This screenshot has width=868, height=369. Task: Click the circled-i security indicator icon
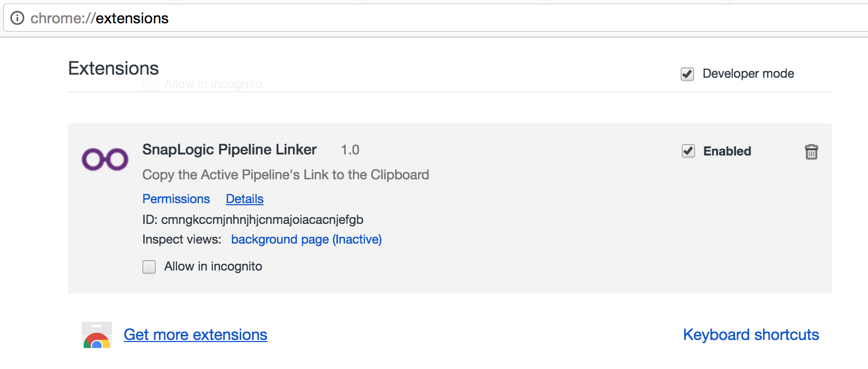pos(17,17)
